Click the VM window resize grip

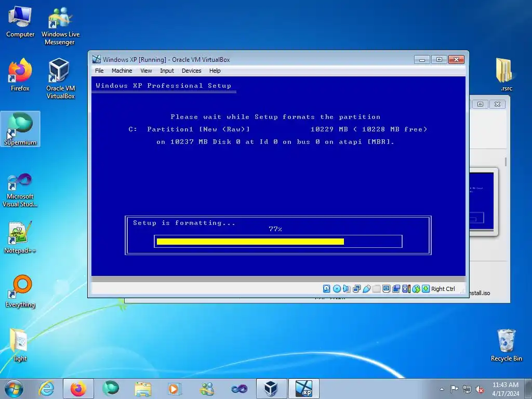[462, 291]
